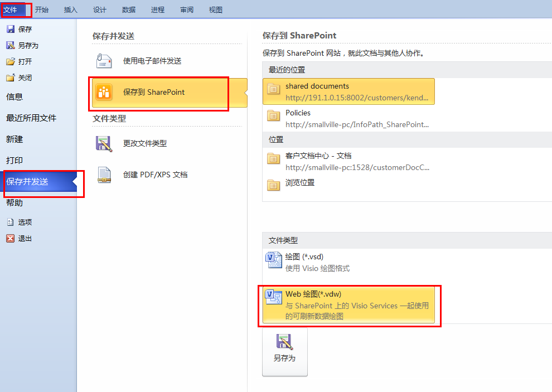Click the red 退出 X icon
552x392 pixels.
point(11,239)
